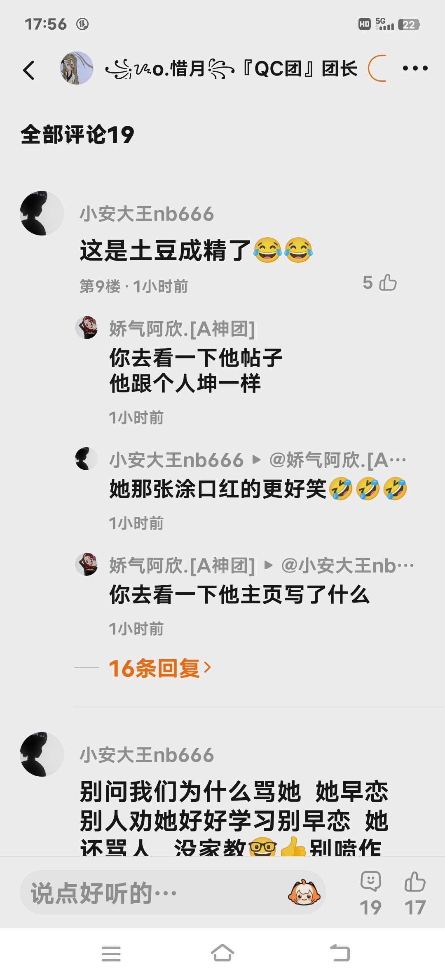Tap the back arrow in header
This screenshot has height=980, width=445.
click(x=29, y=70)
